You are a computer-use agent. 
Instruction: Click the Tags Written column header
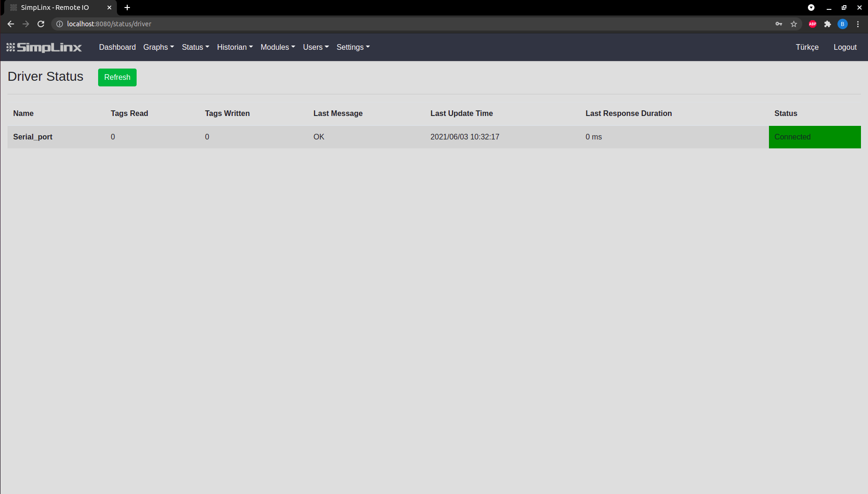pyautogui.click(x=227, y=114)
